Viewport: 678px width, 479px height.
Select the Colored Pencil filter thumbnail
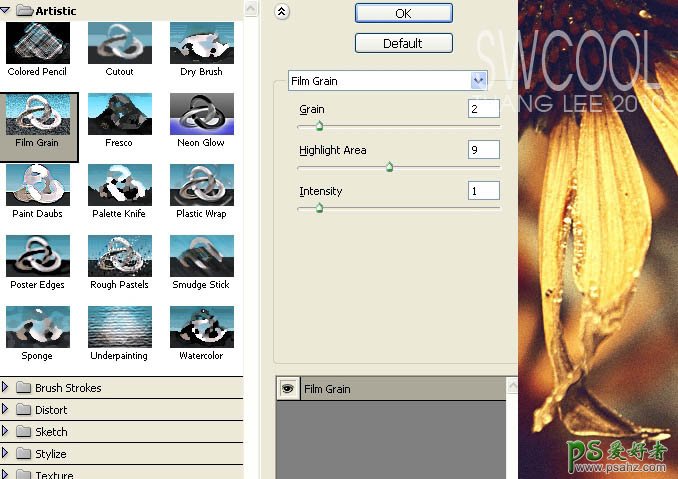pos(37,44)
